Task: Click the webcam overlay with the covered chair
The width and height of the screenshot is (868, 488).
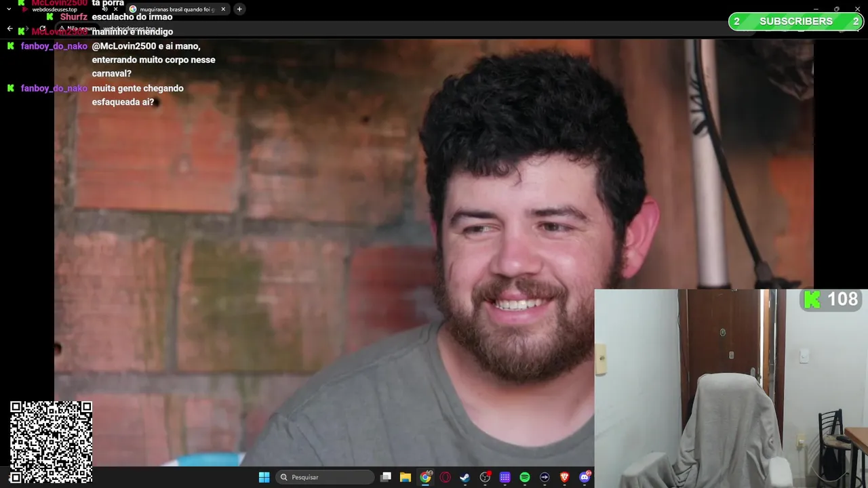Action: pyautogui.click(x=731, y=388)
